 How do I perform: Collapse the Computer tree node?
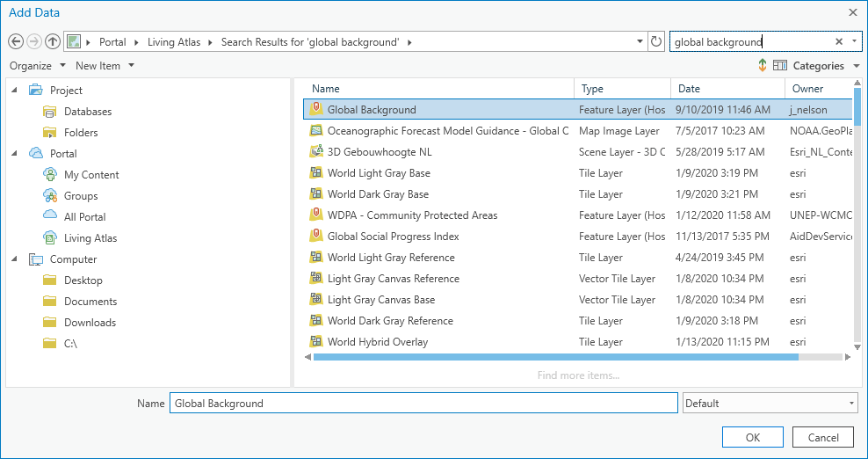(14, 259)
